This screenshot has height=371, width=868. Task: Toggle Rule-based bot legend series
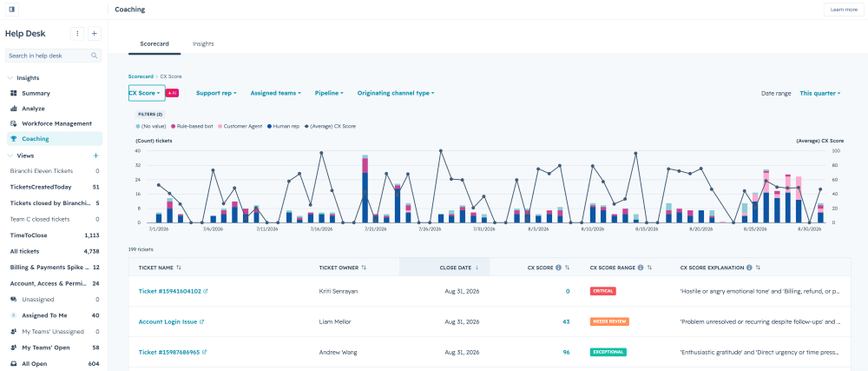point(192,126)
